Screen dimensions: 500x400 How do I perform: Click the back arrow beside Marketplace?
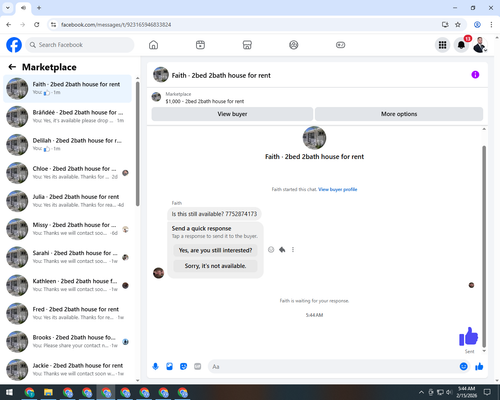click(x=12, y=67)
